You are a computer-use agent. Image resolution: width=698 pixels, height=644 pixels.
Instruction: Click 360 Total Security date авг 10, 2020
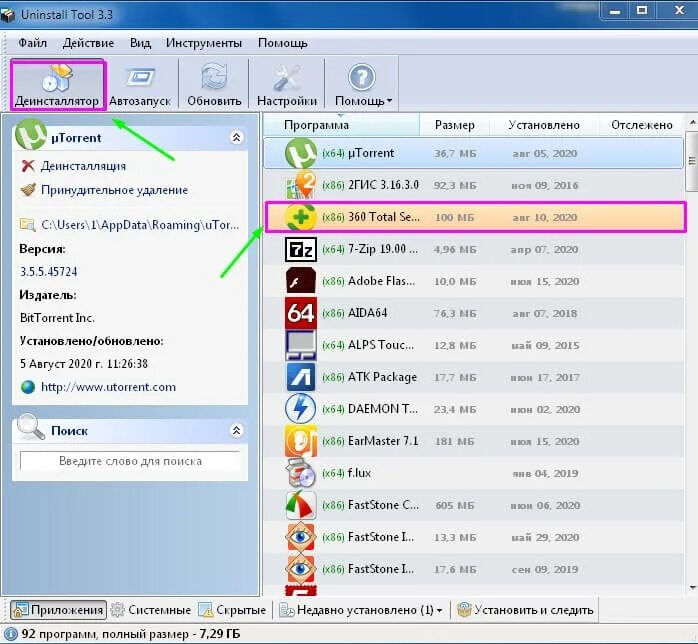[544, 217]
